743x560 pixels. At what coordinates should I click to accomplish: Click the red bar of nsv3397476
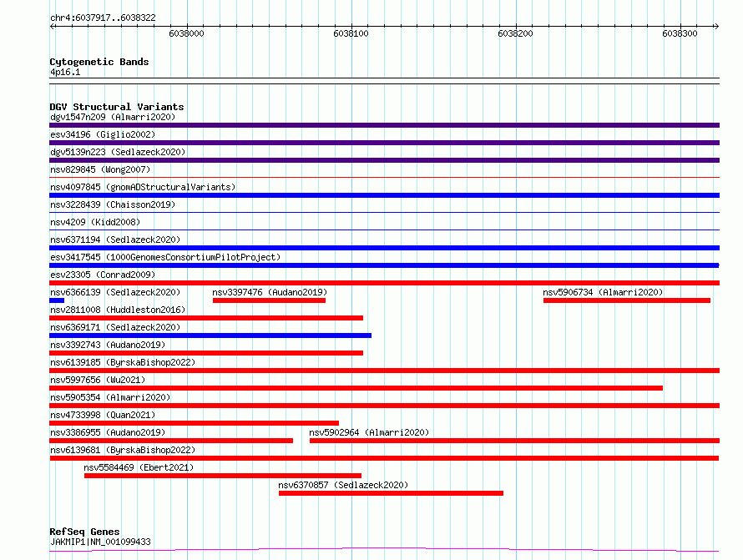tap(269, 300)
